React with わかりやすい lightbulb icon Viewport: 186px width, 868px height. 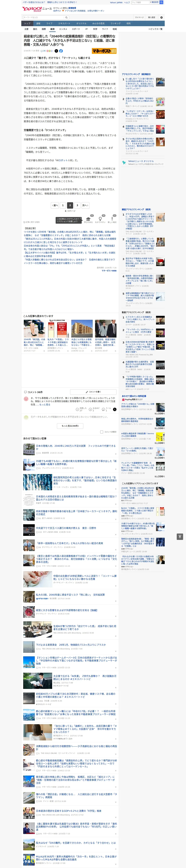100,219
